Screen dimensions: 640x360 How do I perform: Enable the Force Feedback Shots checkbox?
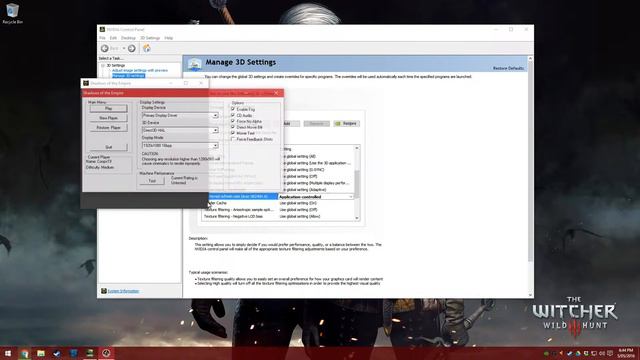pyautogui.click(x=233, y=139)
